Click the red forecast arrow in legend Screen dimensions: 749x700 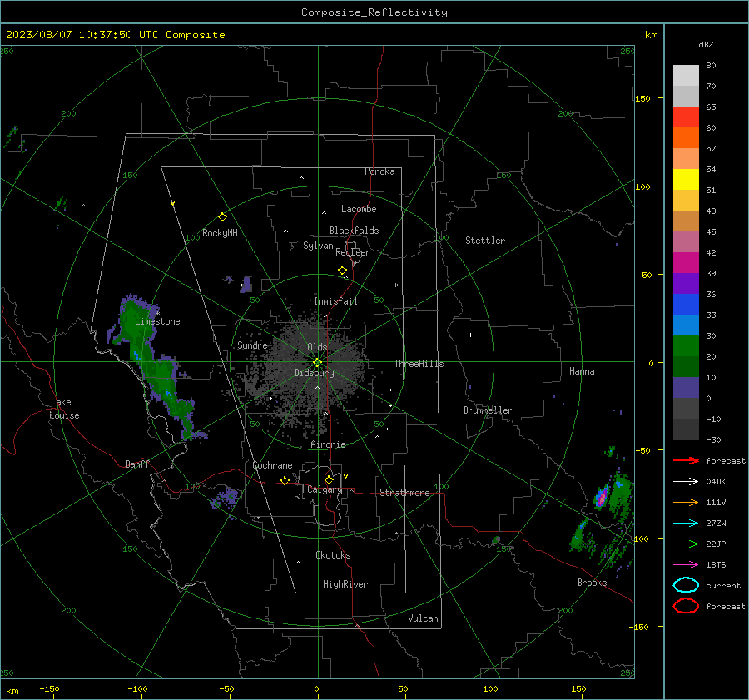click(x=686, y=460)
